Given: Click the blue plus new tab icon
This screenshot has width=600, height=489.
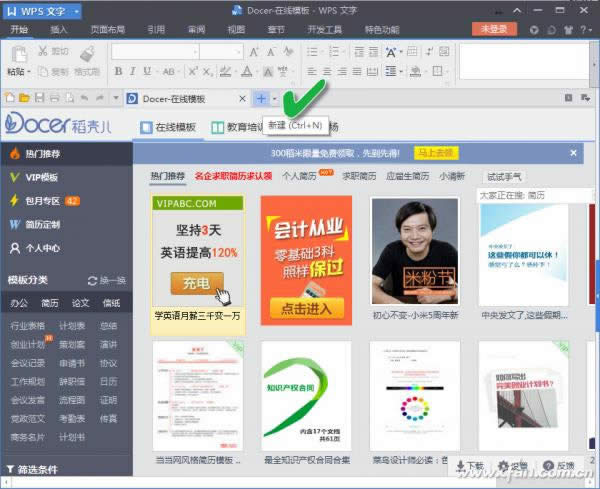Looking at the screenshot, I should click(x=261, y=99).
